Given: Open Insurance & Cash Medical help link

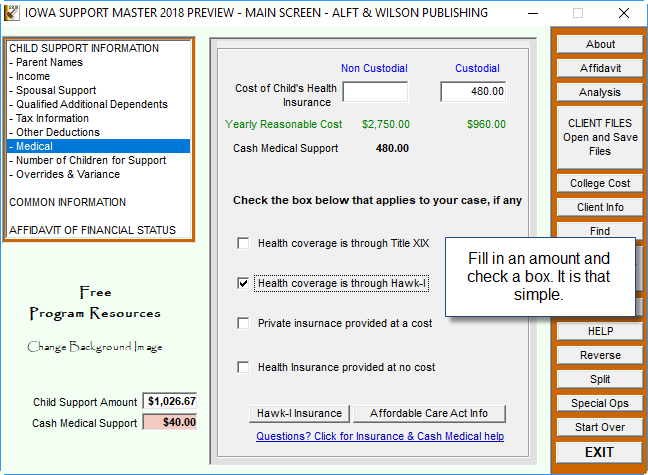Looking at the screenshot, I should point(380,436).
